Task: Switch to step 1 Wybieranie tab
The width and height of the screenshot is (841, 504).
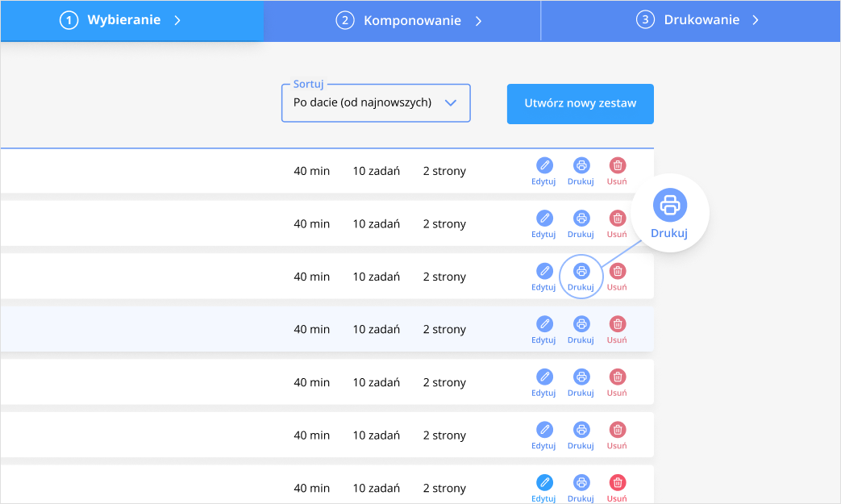Action: (x=132, y=20)
